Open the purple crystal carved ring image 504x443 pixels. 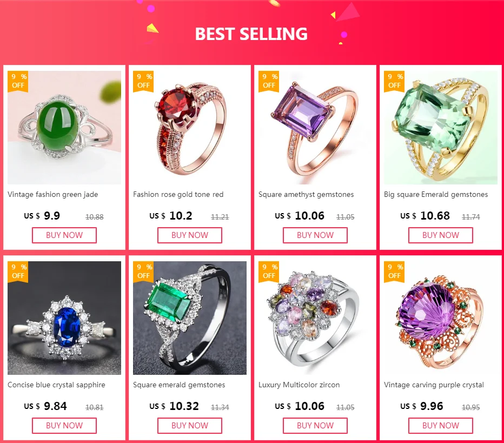coord(440,318)
